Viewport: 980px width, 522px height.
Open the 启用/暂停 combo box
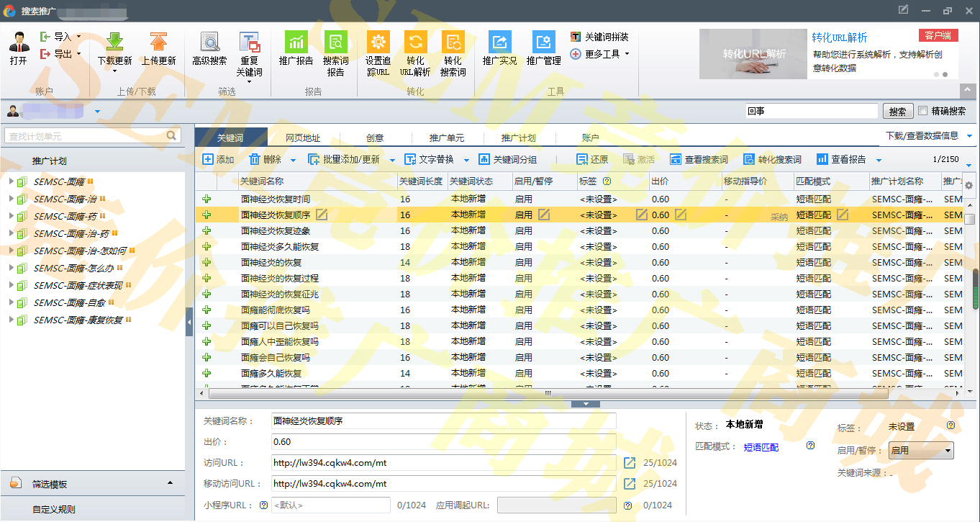pos(921,451)
